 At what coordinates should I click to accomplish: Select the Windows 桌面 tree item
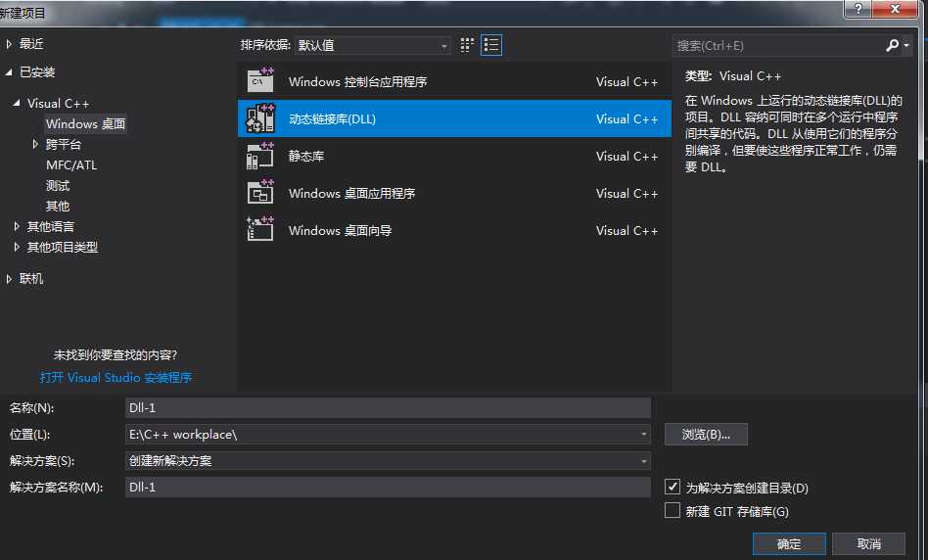click(x=86, y=123)
